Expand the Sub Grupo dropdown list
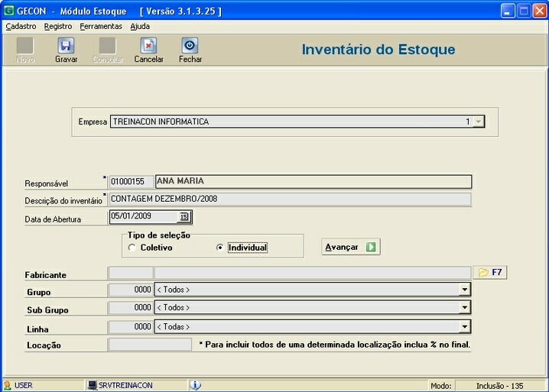Viewport: 549px width, 392px height. click(x=464, y=308)
